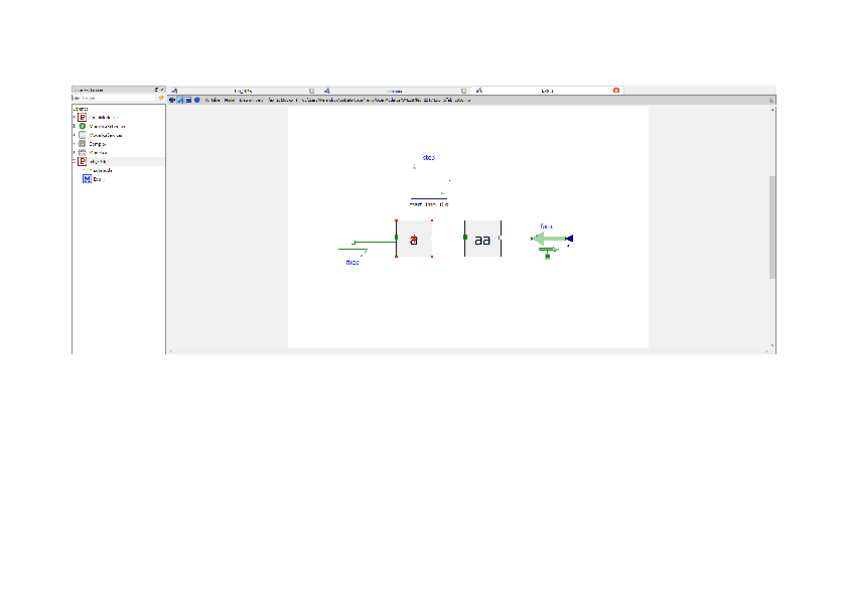Select the 'a' block component in diagram
Image resolution: width=848 pixels, height=599 pixels.
coord(414,238)
